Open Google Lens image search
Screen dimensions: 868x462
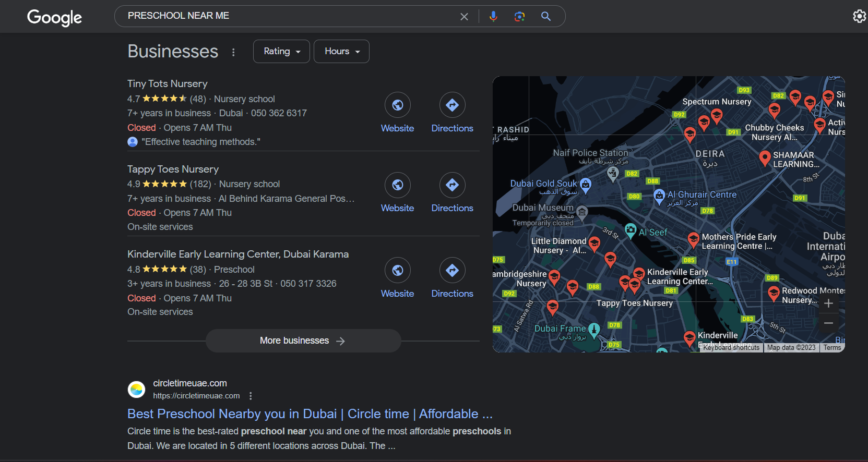519,16
